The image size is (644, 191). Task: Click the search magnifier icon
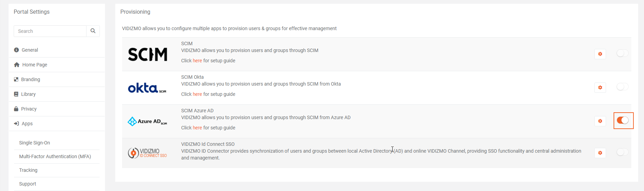coord(93,31)
